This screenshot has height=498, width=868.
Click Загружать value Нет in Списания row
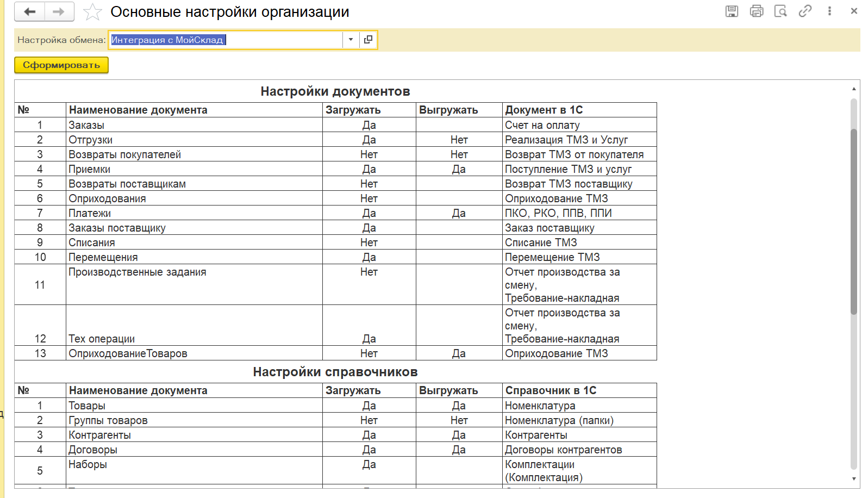(x=369, y=242)
